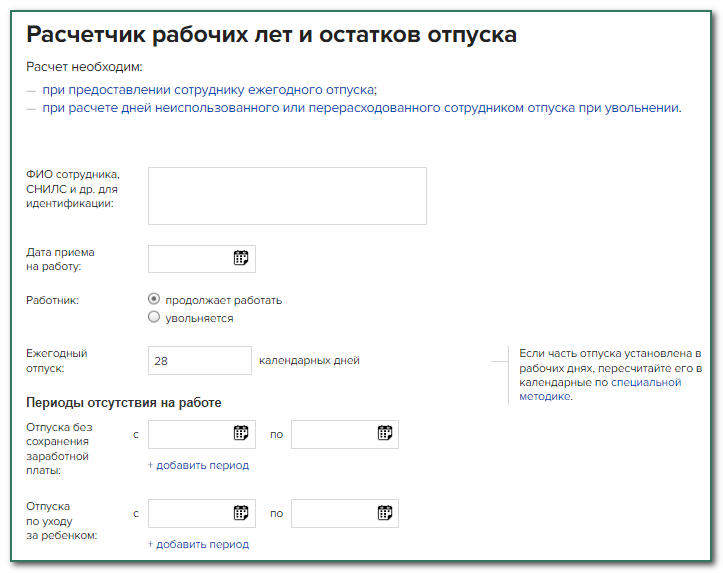Open calendar picker for hire date
This screenshot has width=723, height=573.
click(241, 258)
